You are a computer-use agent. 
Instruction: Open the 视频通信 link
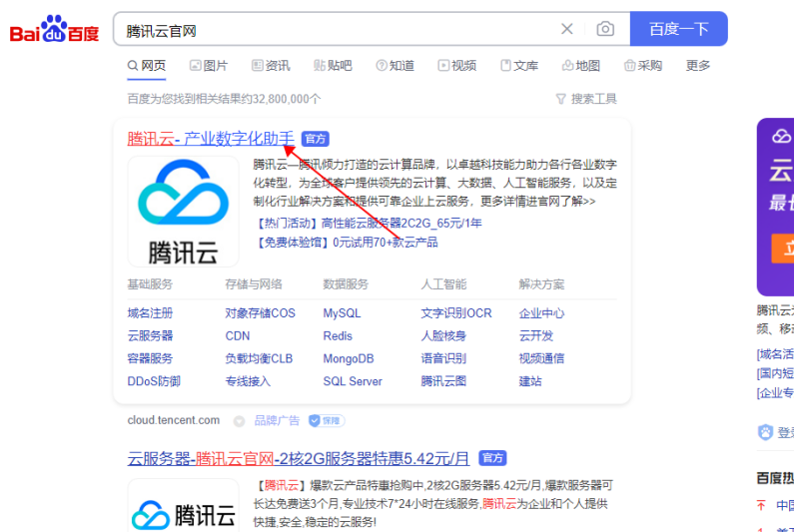[x=542, y=359]
